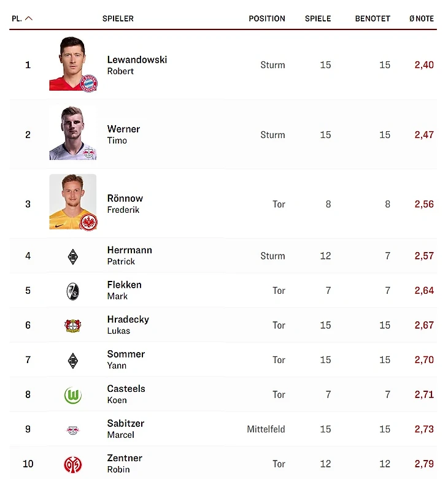Screen dimensions: 448x479
Task: Open Sabitzer Marcel player link
Action: (126, 429)
